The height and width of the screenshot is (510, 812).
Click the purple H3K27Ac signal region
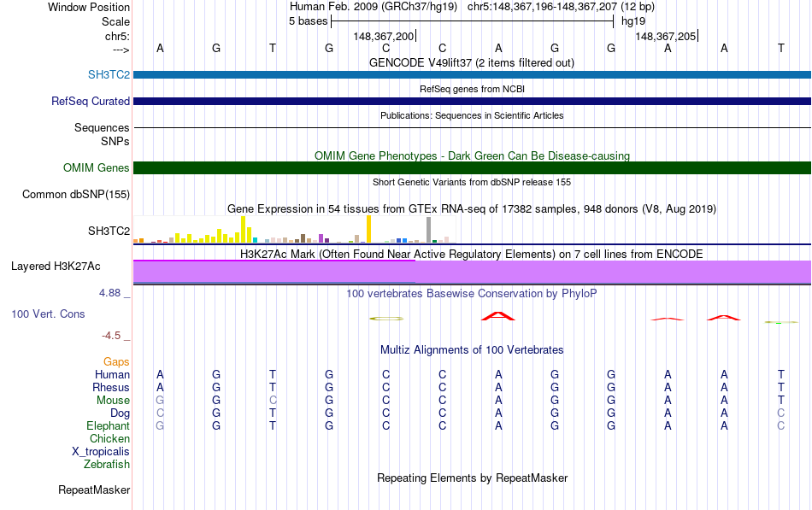point(472,272)
